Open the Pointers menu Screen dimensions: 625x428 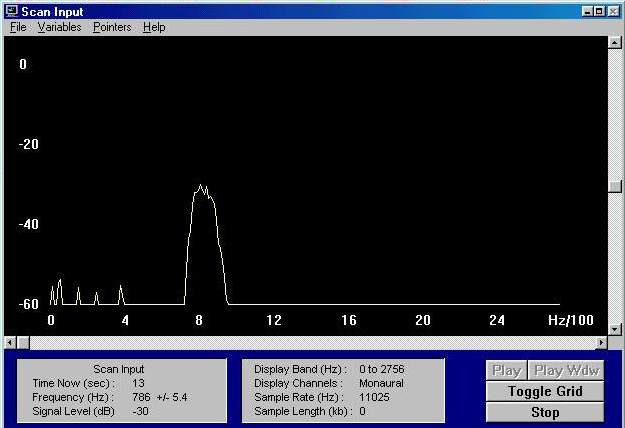112,27
